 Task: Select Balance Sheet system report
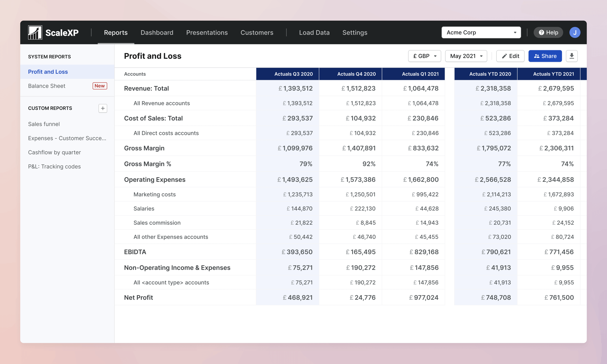pos(47,86)
